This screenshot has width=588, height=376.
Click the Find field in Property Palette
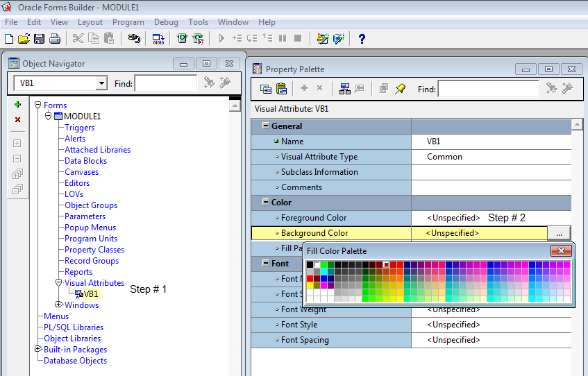[488, 89]
